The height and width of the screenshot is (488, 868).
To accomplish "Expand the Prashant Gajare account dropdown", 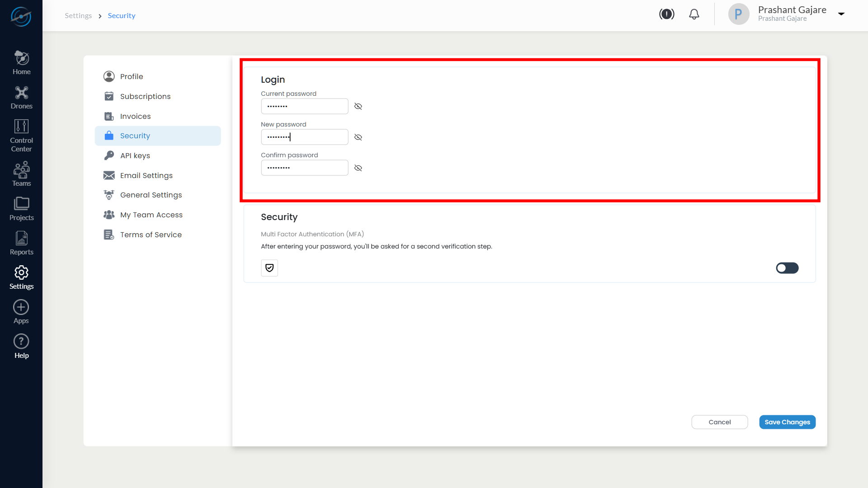I will 841,14.
